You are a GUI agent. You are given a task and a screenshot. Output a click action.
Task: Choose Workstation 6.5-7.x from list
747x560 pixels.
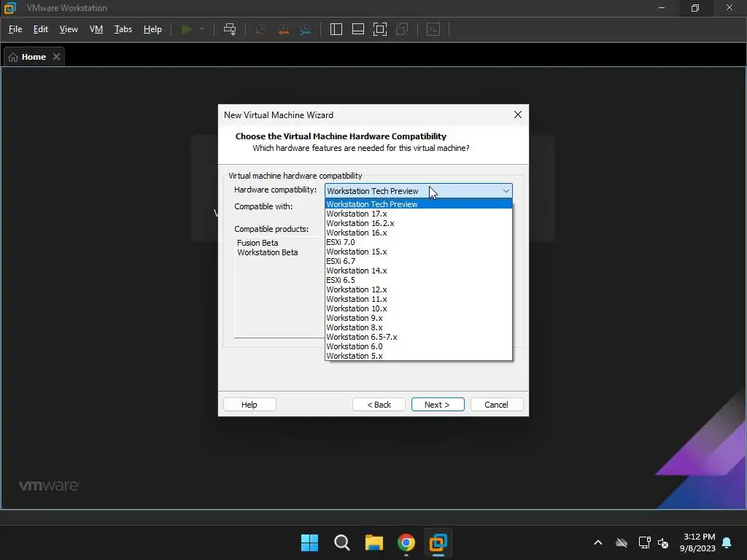click(x=418, y=338)
